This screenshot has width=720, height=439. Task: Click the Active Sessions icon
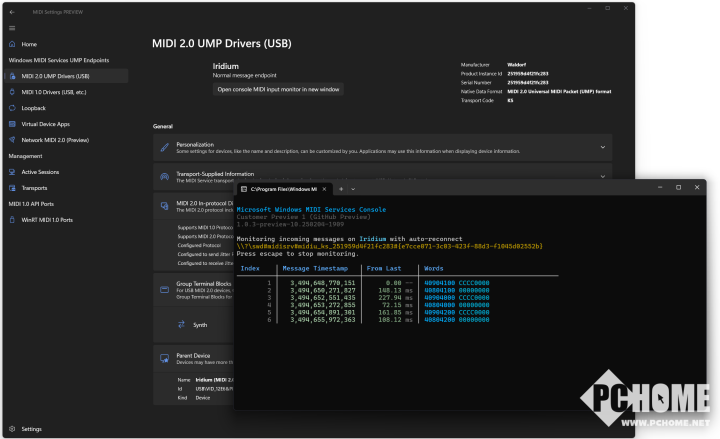click(x=12, y=172)
